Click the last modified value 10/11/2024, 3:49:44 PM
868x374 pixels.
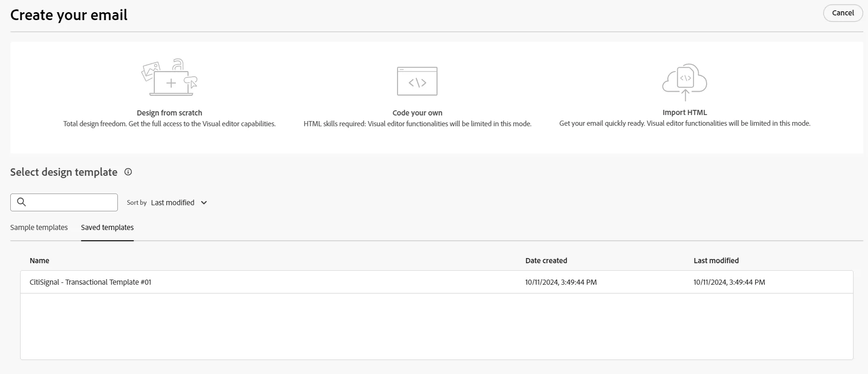[729, 282]
